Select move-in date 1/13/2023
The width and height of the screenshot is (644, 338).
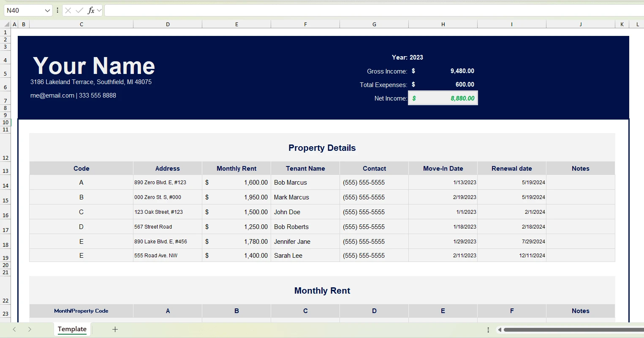pos(443,183)
